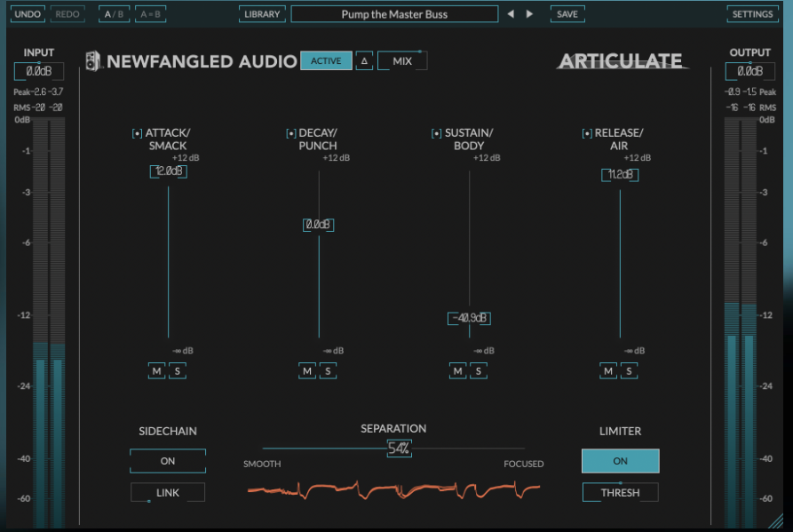The width and height of the screenshot is (793, 532).
Task: Open the preset LIBRARY
Action: coord(262,14)
